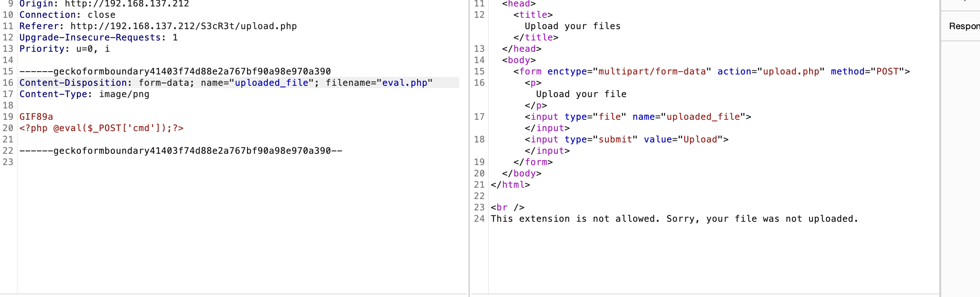980x297 pixels.
Task: Click the closing </html> tag
Action: pyautogui.click(x=510, y=185)
